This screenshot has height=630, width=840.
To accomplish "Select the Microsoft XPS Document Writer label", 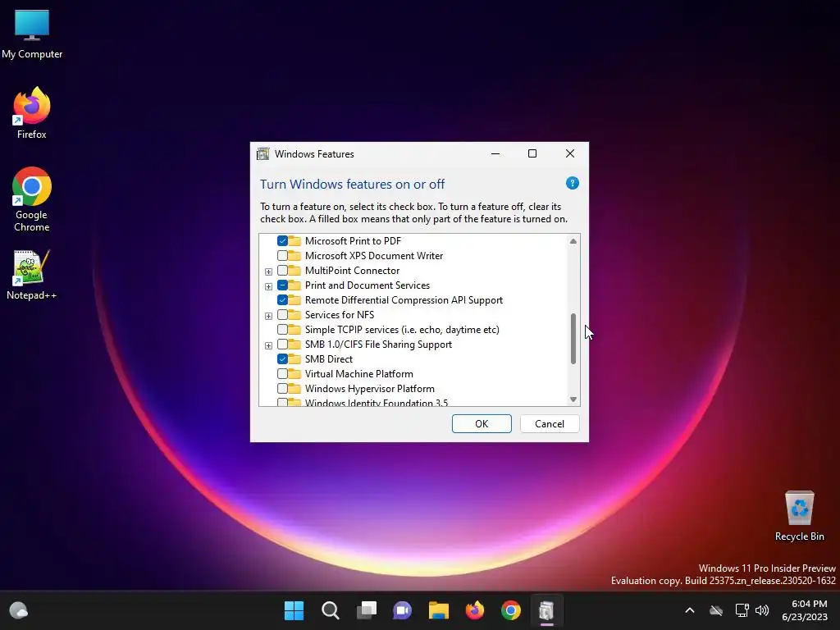I will (374, 256).
